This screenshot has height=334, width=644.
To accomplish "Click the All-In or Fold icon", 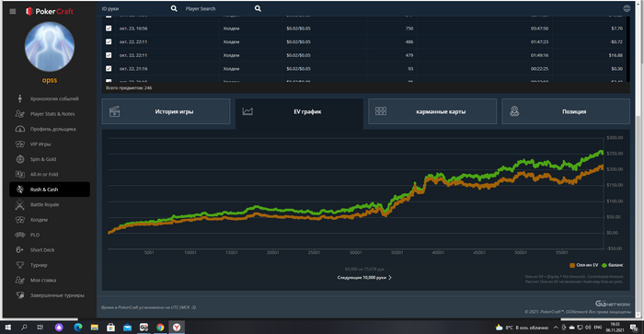I will coord(19,174).
